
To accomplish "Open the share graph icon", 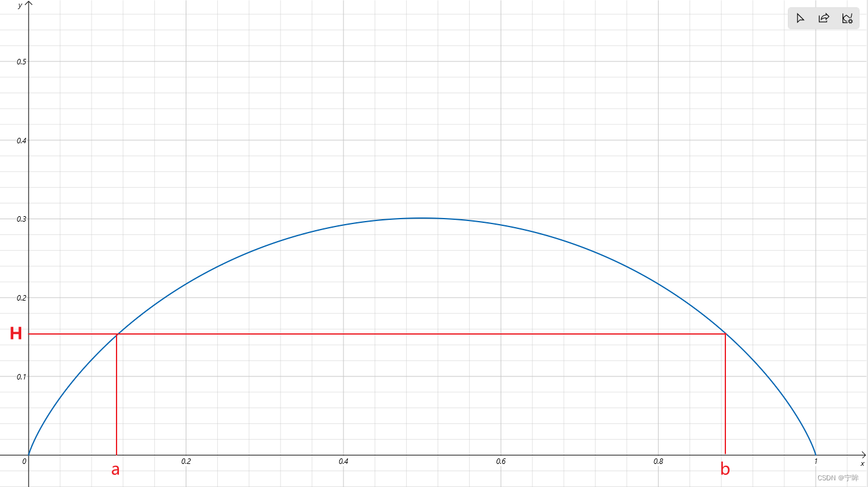I will coord(824,18).
